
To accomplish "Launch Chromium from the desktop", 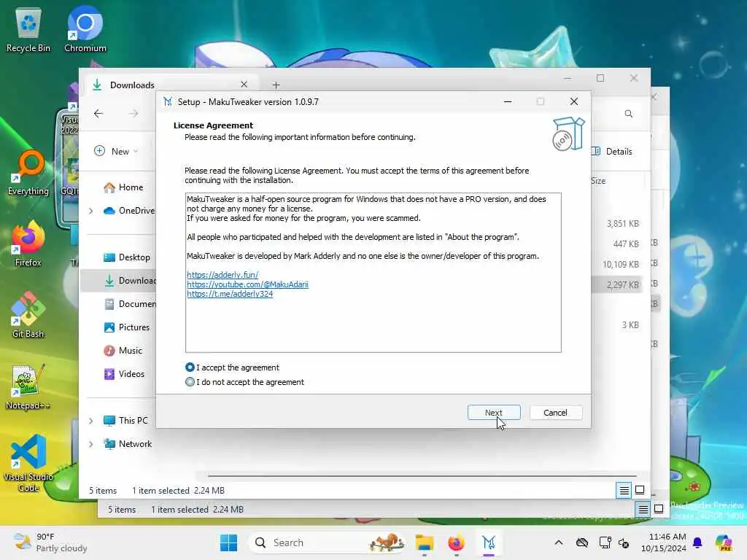I will 85,29.
